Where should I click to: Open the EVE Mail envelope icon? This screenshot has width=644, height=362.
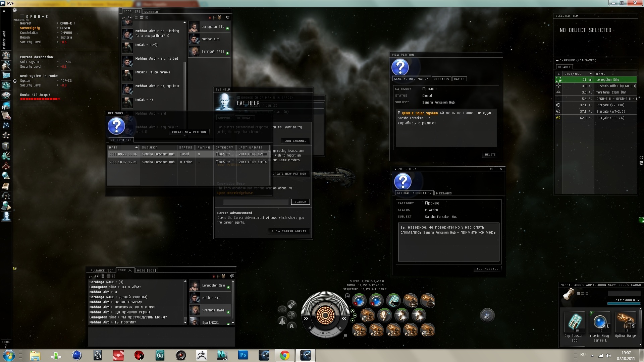pos(6,75)
